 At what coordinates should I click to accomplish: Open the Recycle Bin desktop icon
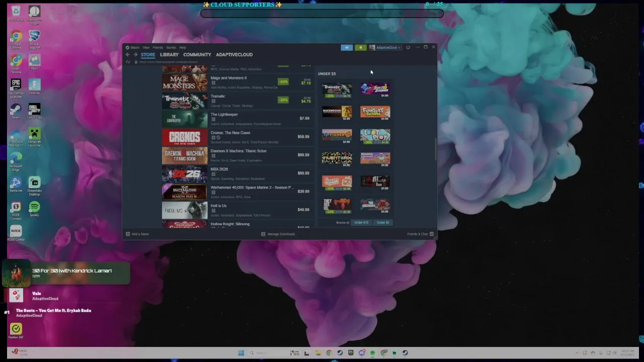click(16, 13)
